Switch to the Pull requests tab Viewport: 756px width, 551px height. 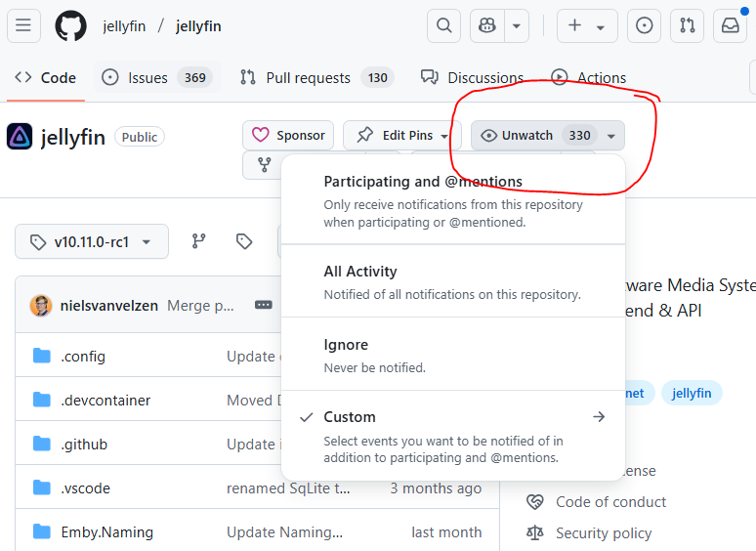click(308, 78)
